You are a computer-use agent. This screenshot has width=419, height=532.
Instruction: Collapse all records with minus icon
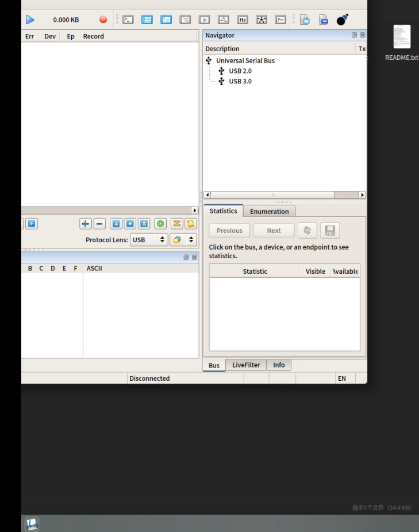point(99,224)
